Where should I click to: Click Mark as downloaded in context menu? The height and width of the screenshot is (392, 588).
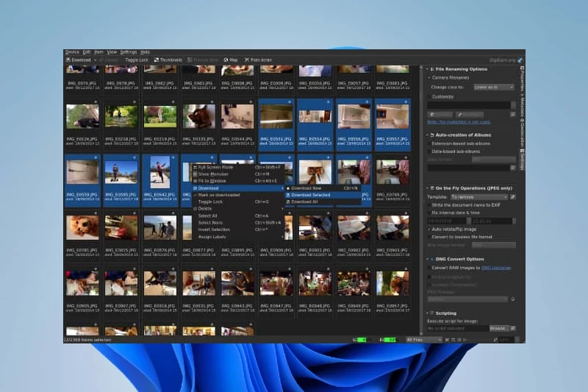click(237, 195)
